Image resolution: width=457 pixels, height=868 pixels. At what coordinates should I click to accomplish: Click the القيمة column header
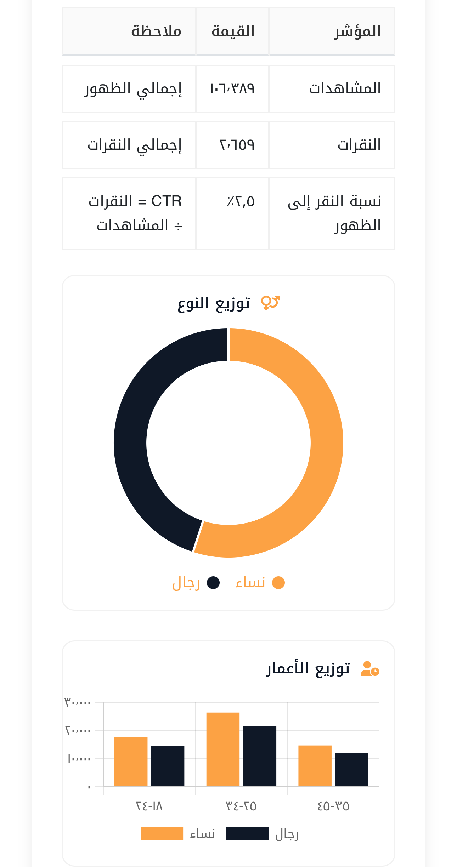tap(233, 32)
